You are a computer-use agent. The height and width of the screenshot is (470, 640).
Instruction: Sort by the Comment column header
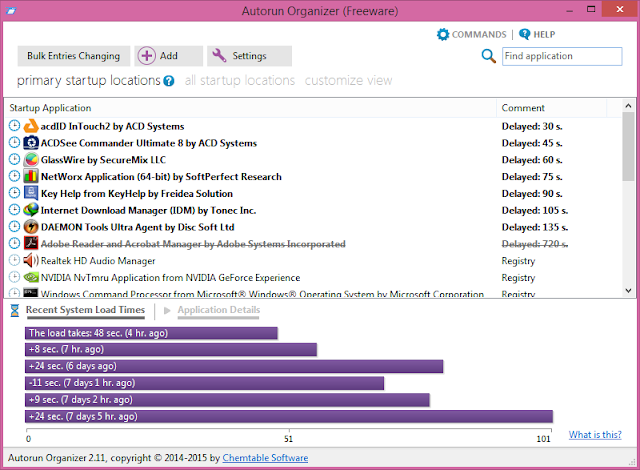pos(551,108)
